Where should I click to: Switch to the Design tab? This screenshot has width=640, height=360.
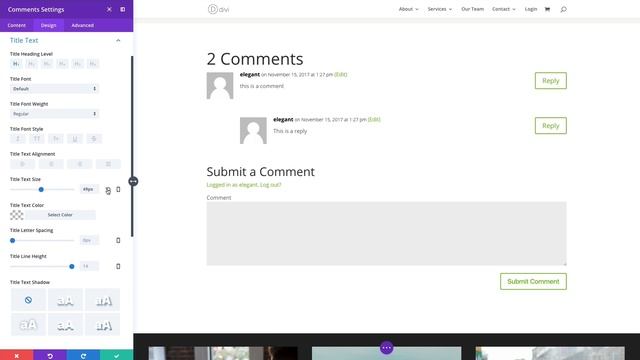pyautogui.click(x=48, y=25)
